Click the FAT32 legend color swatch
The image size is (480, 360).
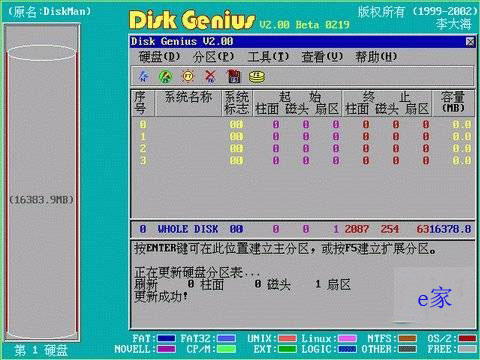227,339
